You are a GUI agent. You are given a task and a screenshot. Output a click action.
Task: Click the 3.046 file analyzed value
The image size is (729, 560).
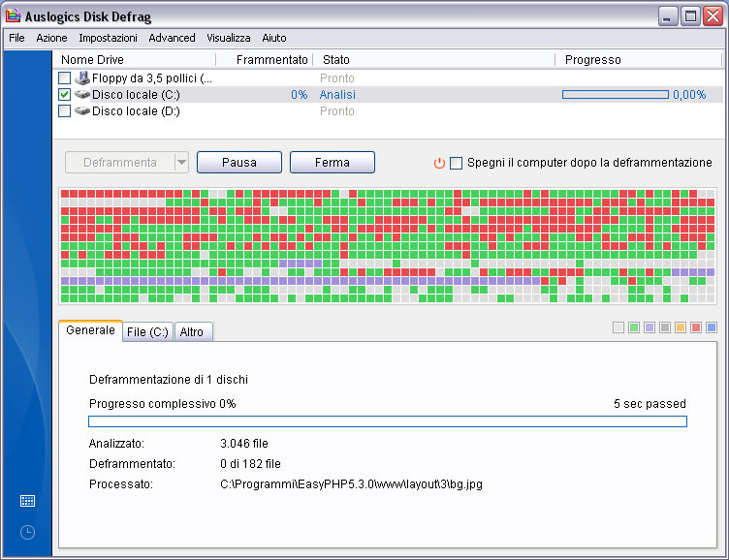pyautogui.click(x=244, y=444)
